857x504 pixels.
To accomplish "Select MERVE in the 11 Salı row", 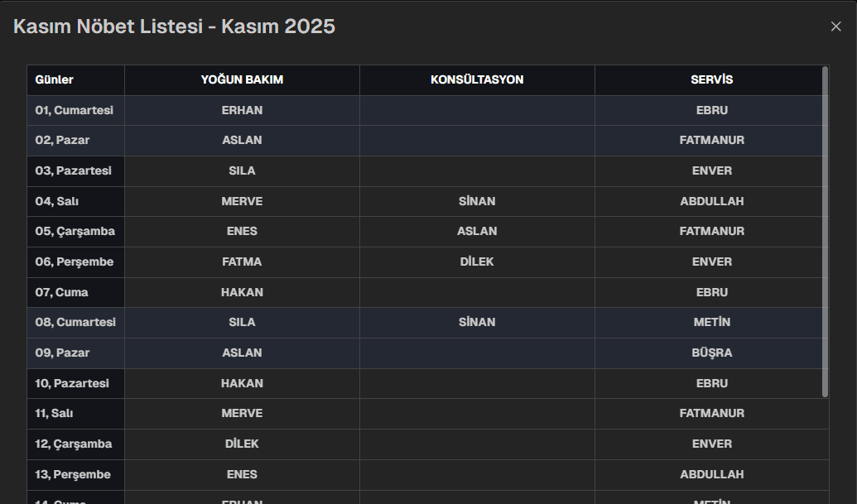I will [242, 413].
